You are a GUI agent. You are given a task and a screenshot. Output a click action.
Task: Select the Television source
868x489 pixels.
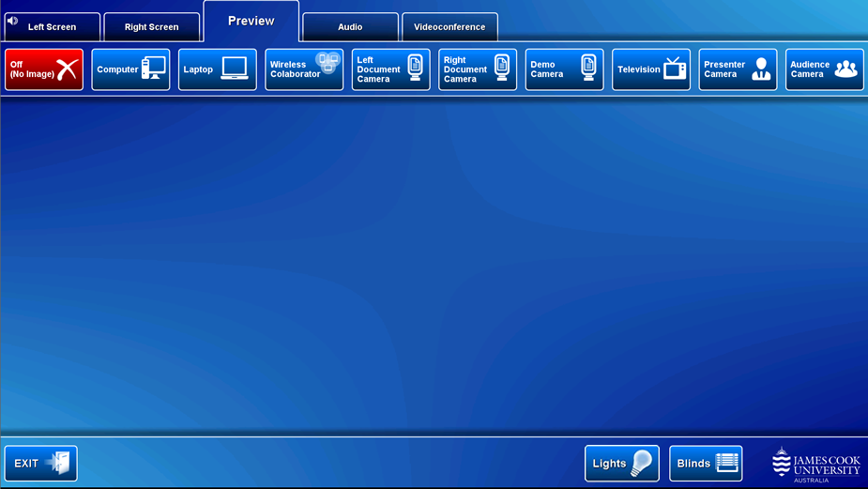tap(651, 69)
